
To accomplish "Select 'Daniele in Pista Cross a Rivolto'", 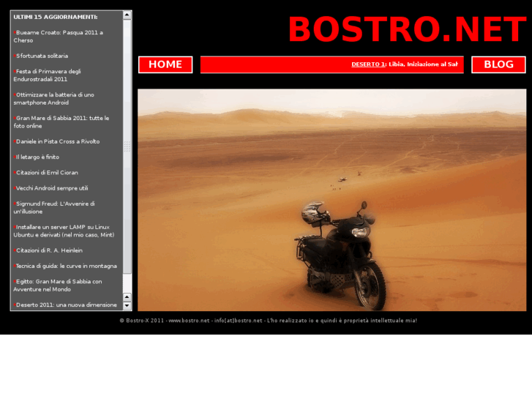I will click(x=58, y=141).
